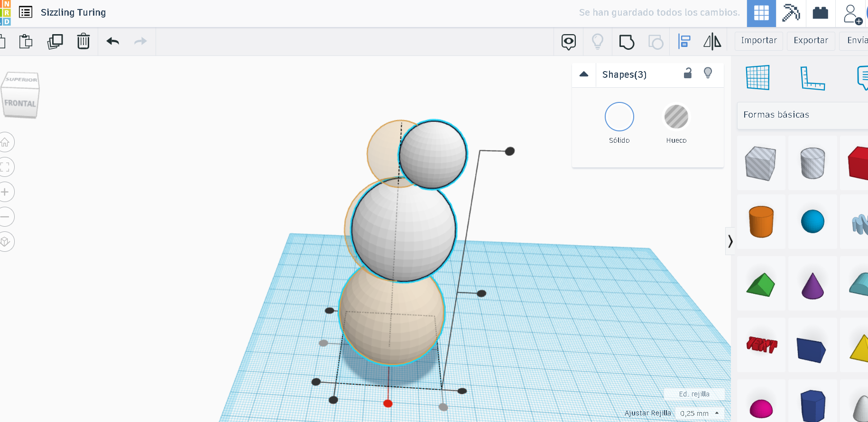The height and width of the screenshot is (422, 868).
Task: Pick the orange cylinder shape
Action: click(761, 221)
